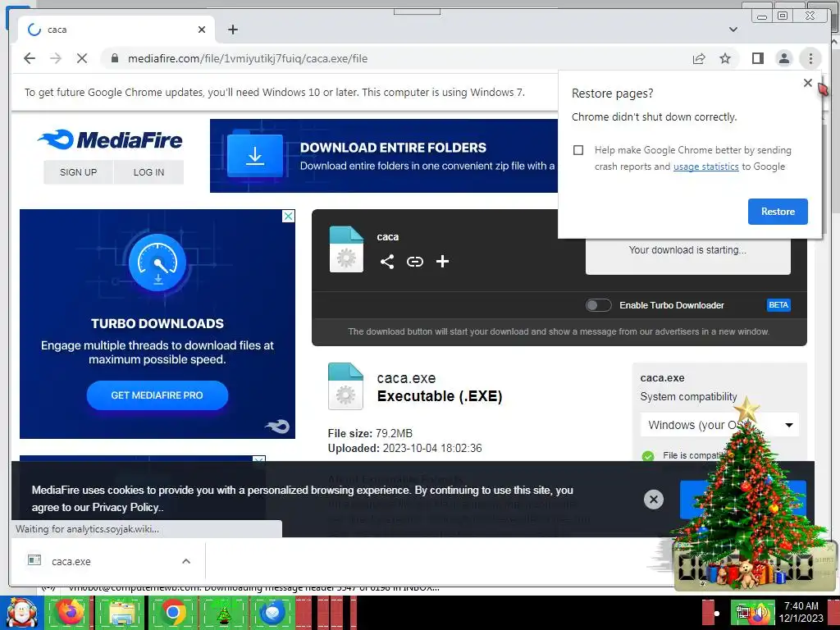Click Christmas tree taskbar icon

click(223, 613)
